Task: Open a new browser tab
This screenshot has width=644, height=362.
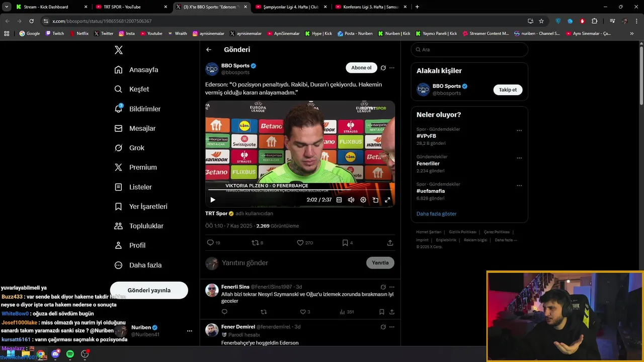Action: pos(417,7)
